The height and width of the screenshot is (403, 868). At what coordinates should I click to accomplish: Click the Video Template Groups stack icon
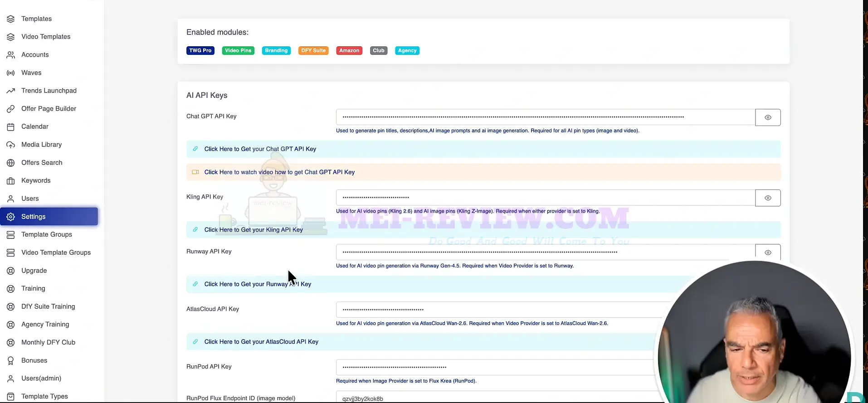(x=11, y=253)
